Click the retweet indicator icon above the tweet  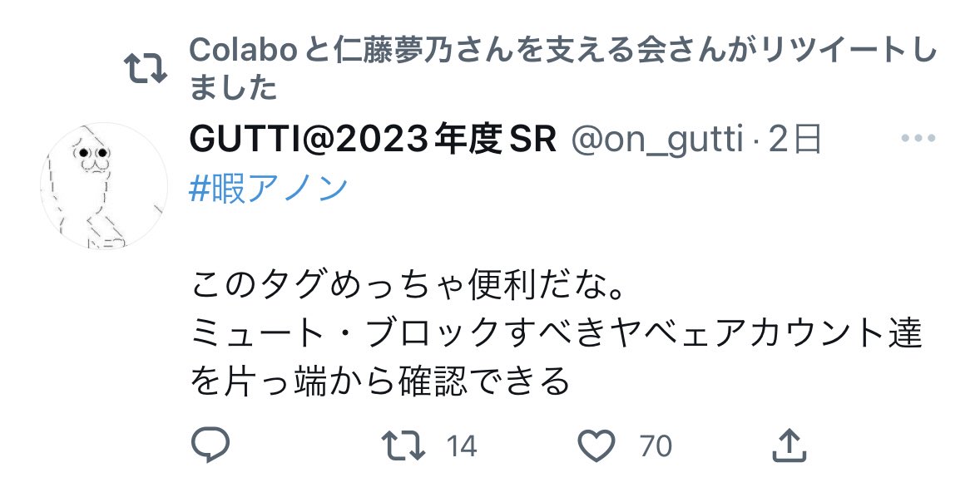click(x=146, y=68)
